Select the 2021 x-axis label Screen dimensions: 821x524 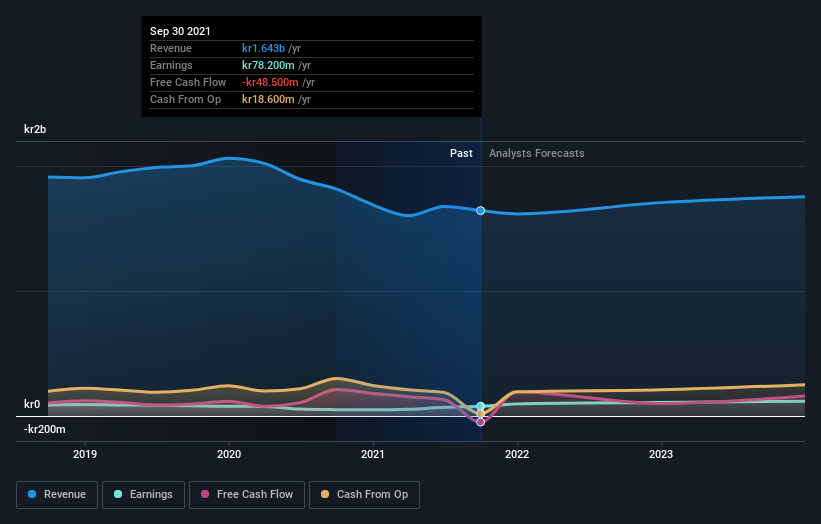click(x=373, y=454)
